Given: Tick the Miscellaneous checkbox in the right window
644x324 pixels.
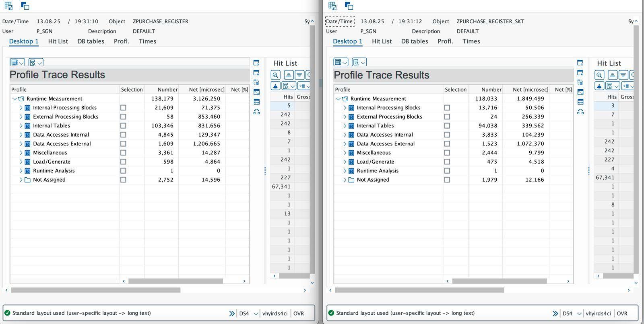Looking at the screenshot, I should coord(447,153).
